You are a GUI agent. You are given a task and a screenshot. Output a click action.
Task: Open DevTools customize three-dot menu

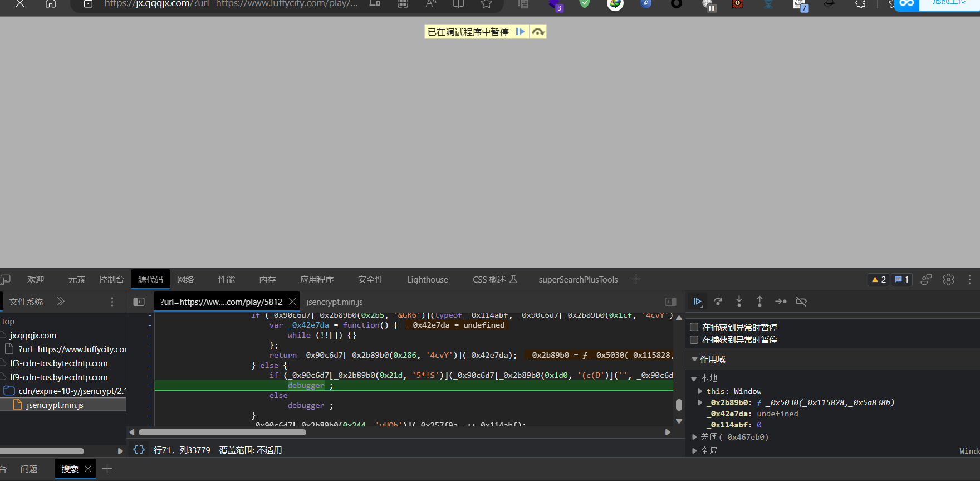pos(969,279)
